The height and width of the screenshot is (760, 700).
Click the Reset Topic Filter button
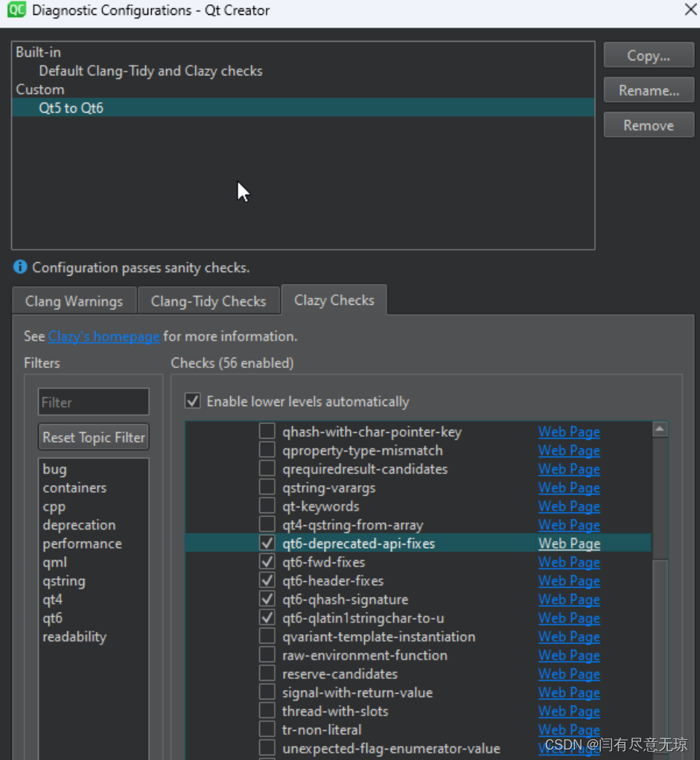tap(94, 437)
